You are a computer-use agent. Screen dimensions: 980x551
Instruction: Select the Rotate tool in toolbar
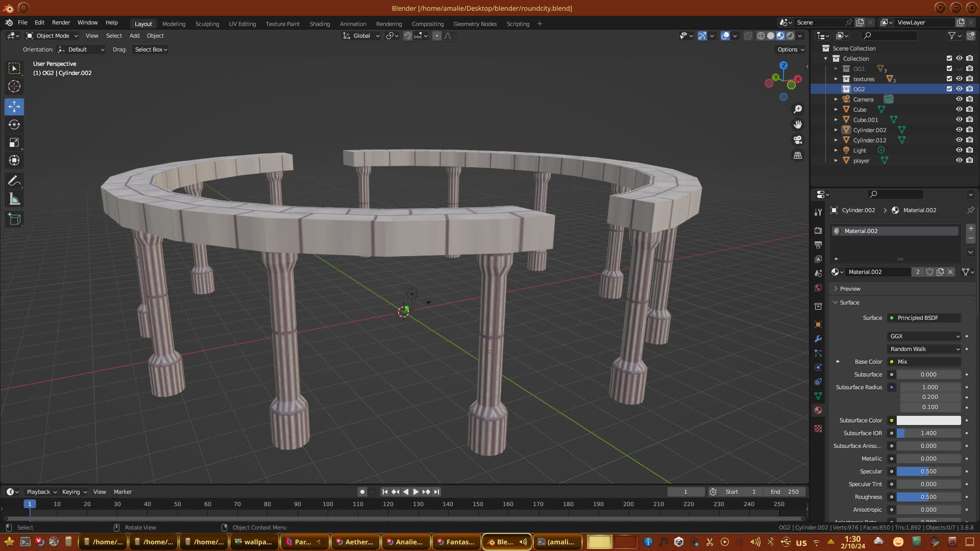(14, 124)
